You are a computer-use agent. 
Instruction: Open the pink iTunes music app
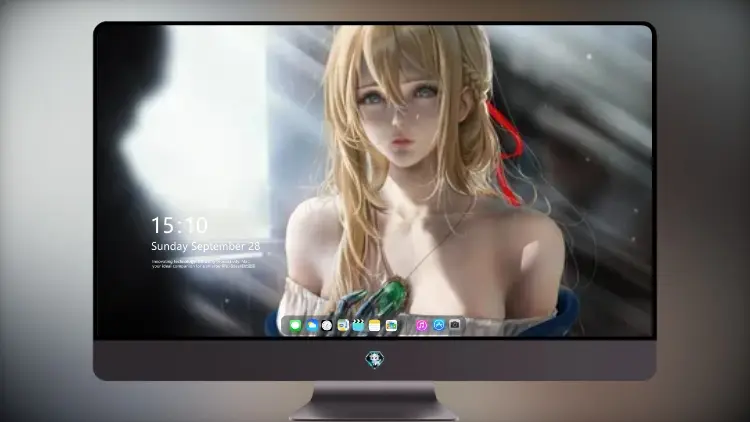421,326
